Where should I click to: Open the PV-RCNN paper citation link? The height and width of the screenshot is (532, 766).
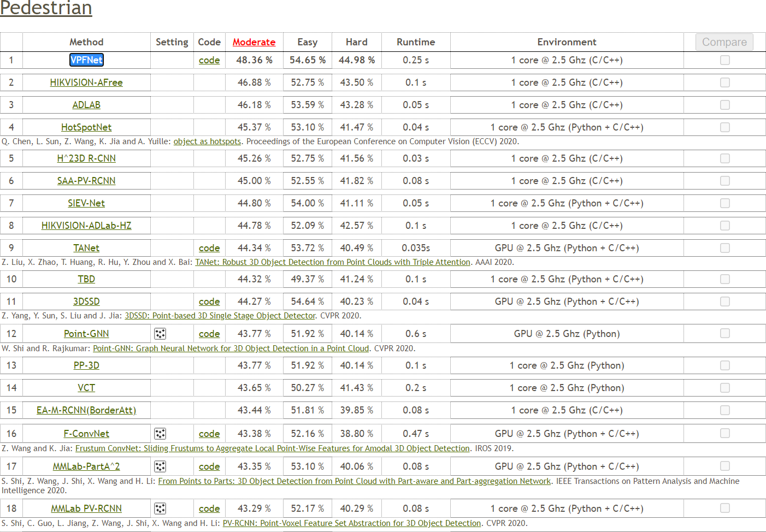click(351, 523)
